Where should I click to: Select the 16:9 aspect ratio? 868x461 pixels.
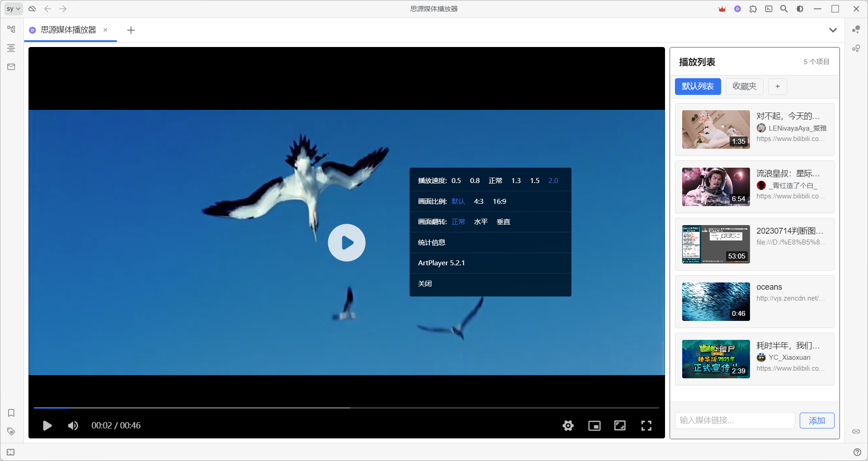point(499,202)
